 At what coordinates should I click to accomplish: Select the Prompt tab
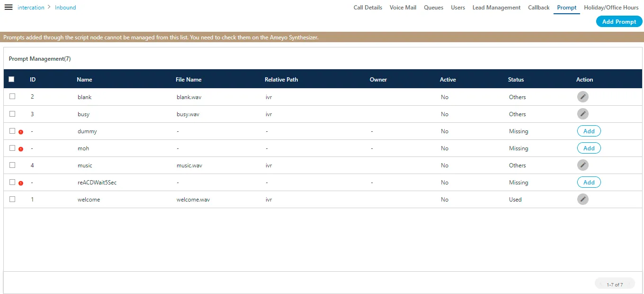point(567,8)
